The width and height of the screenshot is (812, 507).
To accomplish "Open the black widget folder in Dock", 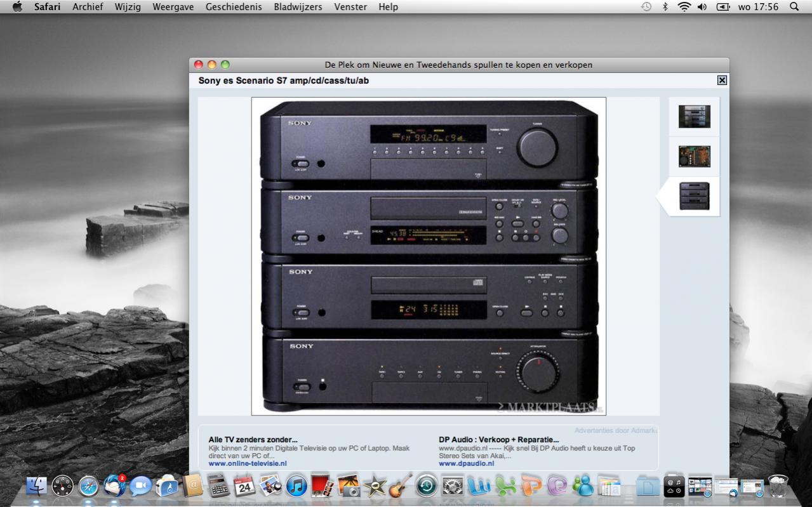I will [674, 486].
